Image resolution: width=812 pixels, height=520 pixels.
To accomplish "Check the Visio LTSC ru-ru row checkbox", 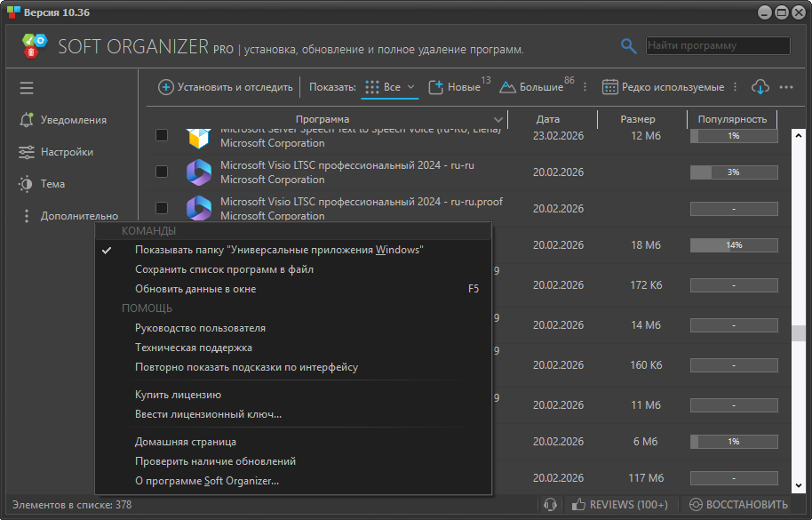I will coord(162,172).
